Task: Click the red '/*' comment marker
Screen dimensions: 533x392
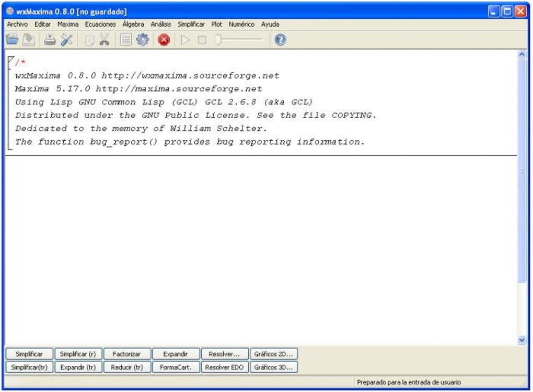Action: pyautogui.click(x=21, y=62)
